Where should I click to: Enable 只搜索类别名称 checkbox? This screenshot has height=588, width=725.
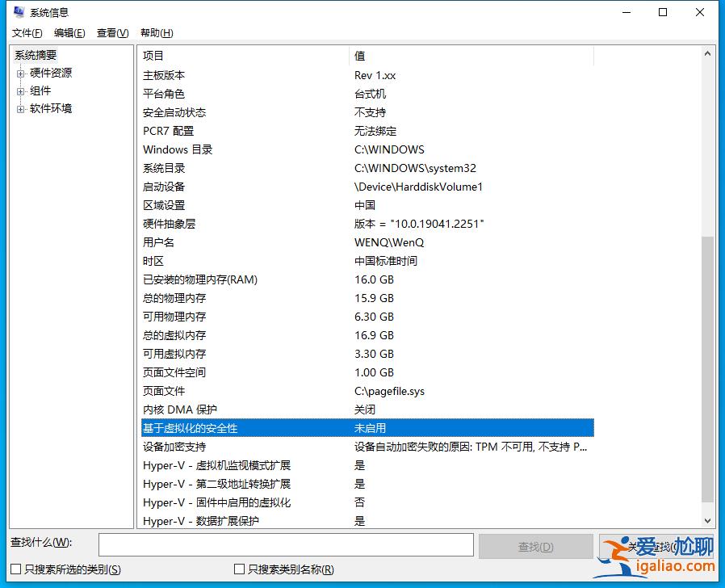[x=239, y=569]
